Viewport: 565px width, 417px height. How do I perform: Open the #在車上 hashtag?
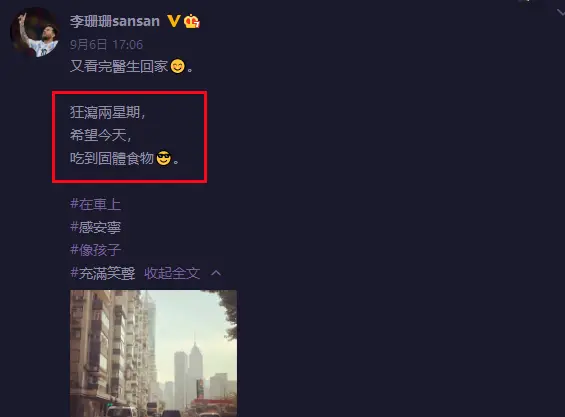click(x=95, y=204)
